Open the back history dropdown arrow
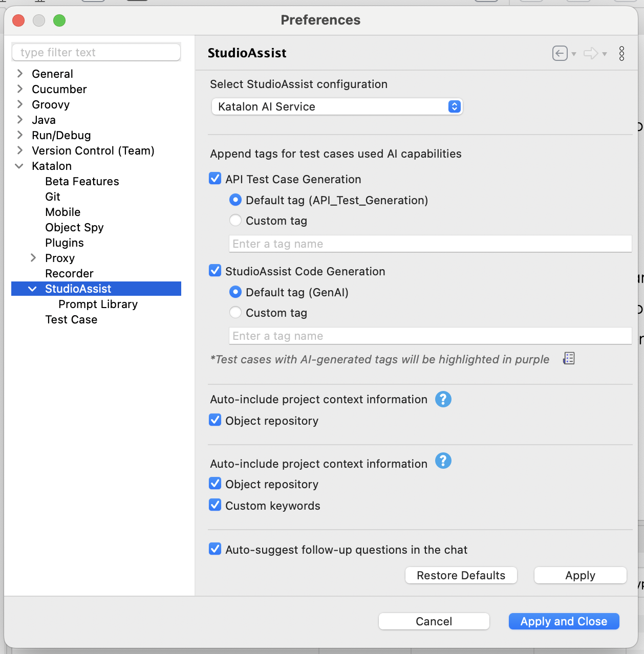Viewport: 644px width, 654px height. click(574, 54)
